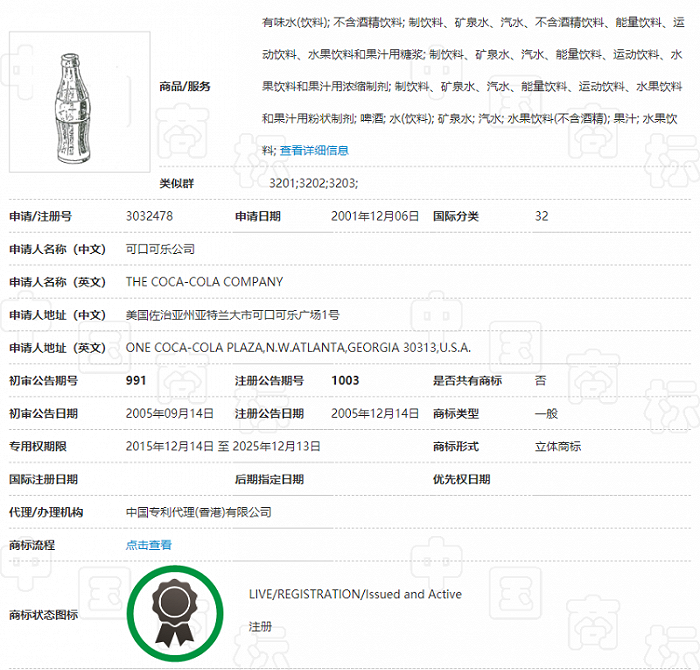Select the preliminary announcement date 2005年09月14日
This screenshot has width=700, height=670.
coord(170,414)
